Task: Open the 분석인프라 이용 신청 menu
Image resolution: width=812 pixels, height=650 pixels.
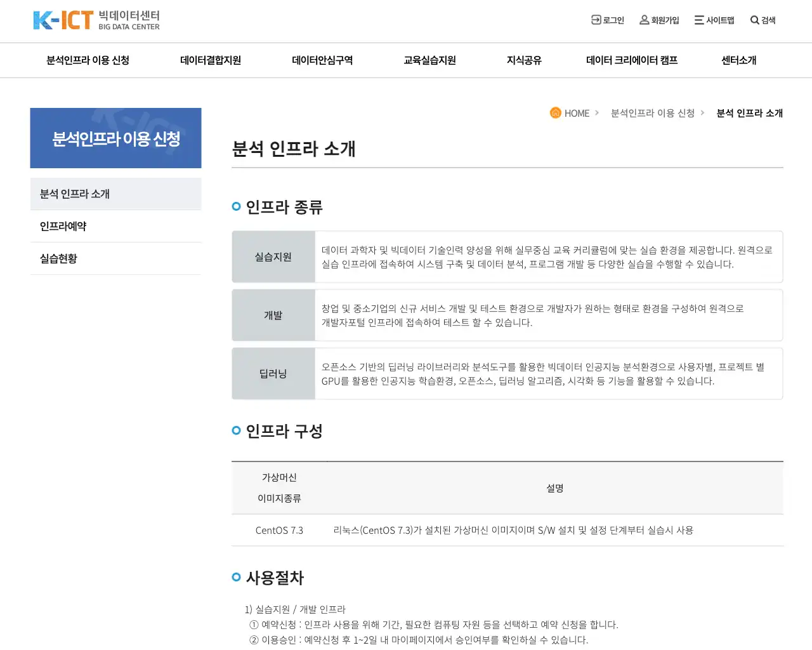Action: 88,60
